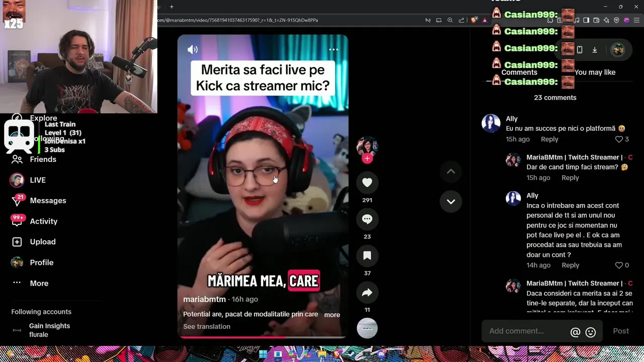Screen dimensions: 644x362
Task: Click browser share page icon
Action: click(461, 20)
